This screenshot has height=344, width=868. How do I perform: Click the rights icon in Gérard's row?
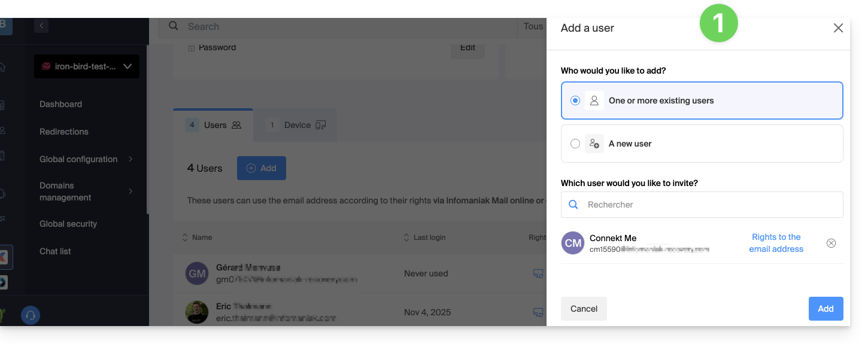click(x=538, y=273)
